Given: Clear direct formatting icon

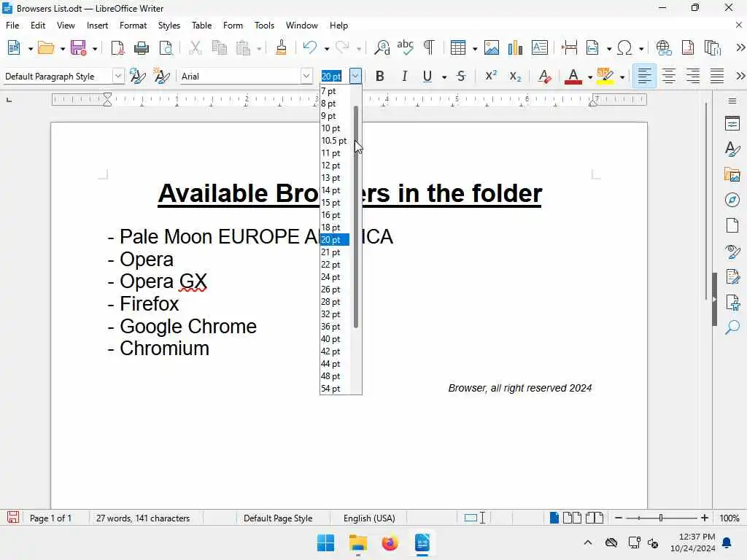Looking at the screenshot, I should [544, 76].
